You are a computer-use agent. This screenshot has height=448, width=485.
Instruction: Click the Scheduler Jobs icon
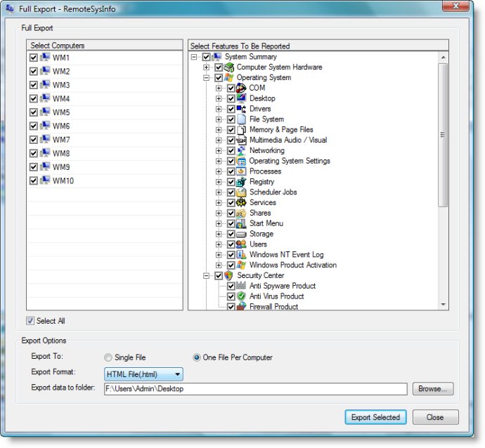[241, 192]
